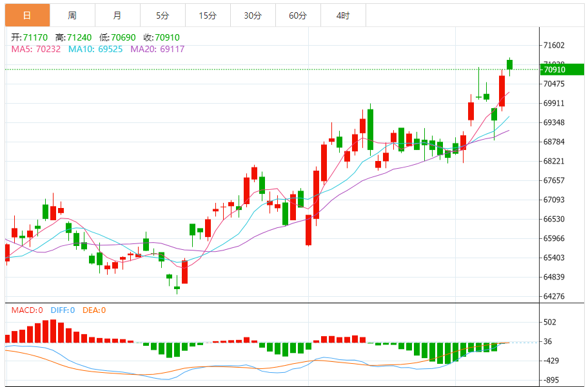Click the 68221 price axis label
588x387 pixels.
click(554, 161)
